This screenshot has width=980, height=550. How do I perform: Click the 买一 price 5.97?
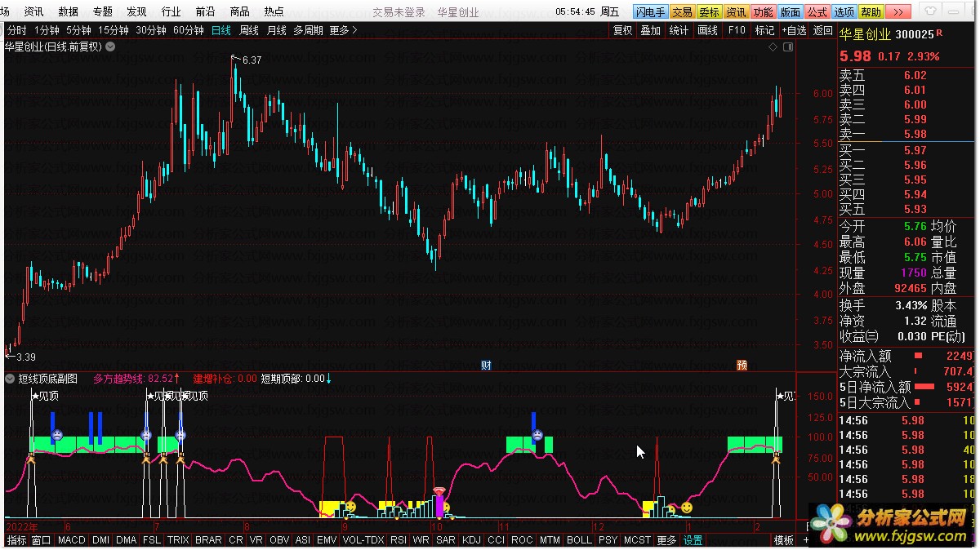pos(915,150)
